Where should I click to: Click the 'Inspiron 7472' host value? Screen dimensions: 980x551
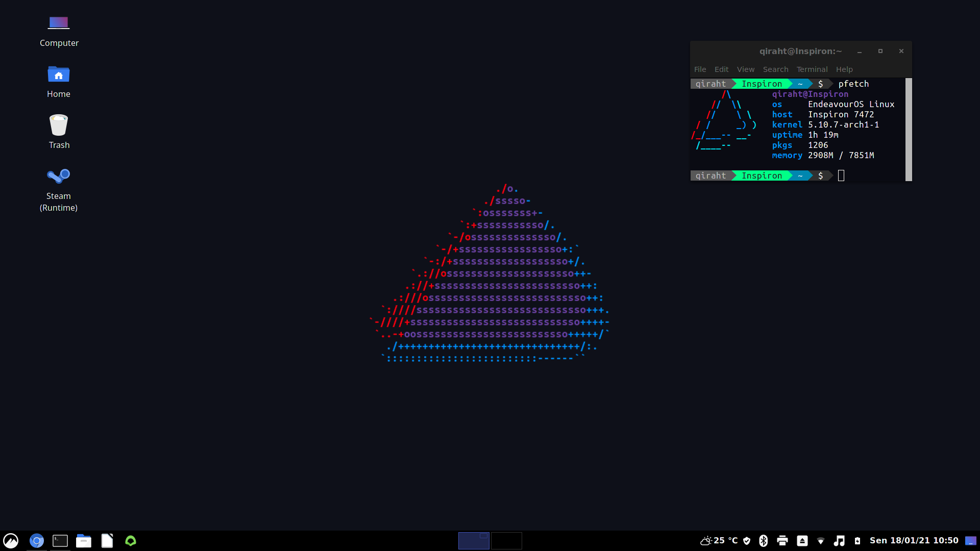(841, 114)
